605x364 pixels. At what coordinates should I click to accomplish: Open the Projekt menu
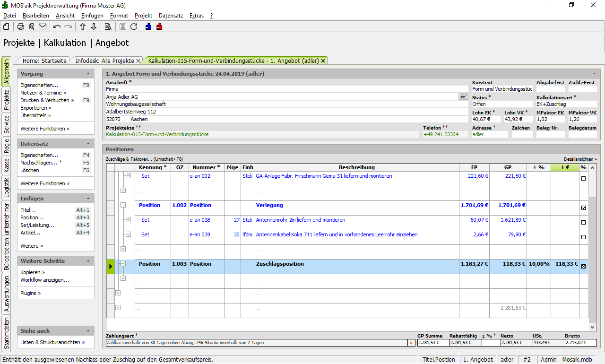143,16
